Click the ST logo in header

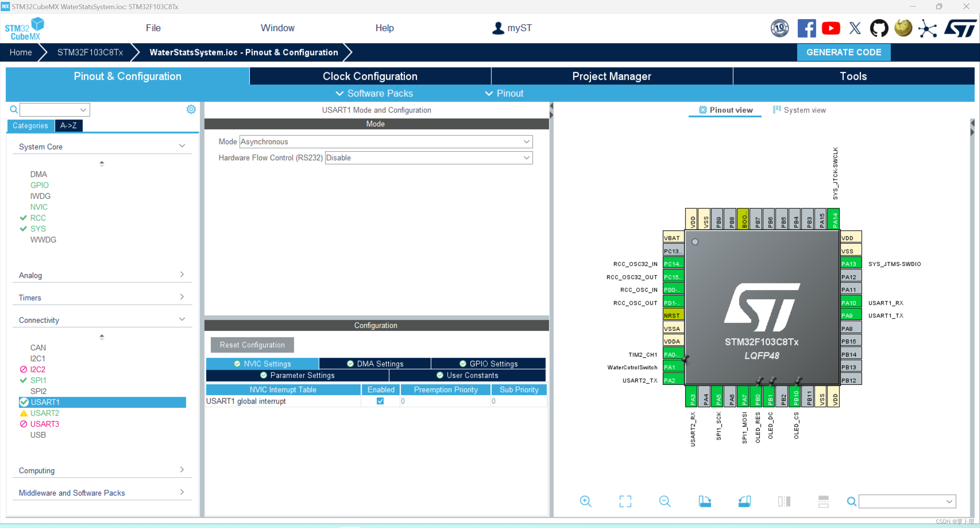960,28
